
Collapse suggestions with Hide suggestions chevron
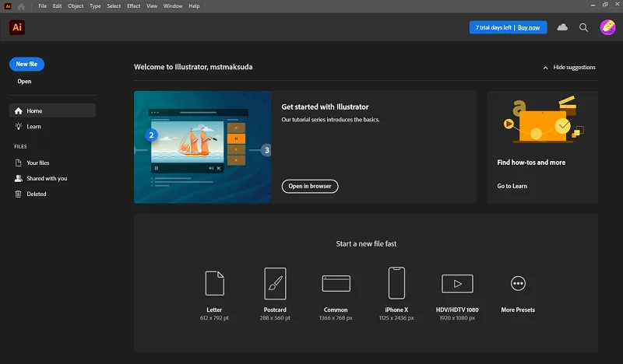[546, 68]
